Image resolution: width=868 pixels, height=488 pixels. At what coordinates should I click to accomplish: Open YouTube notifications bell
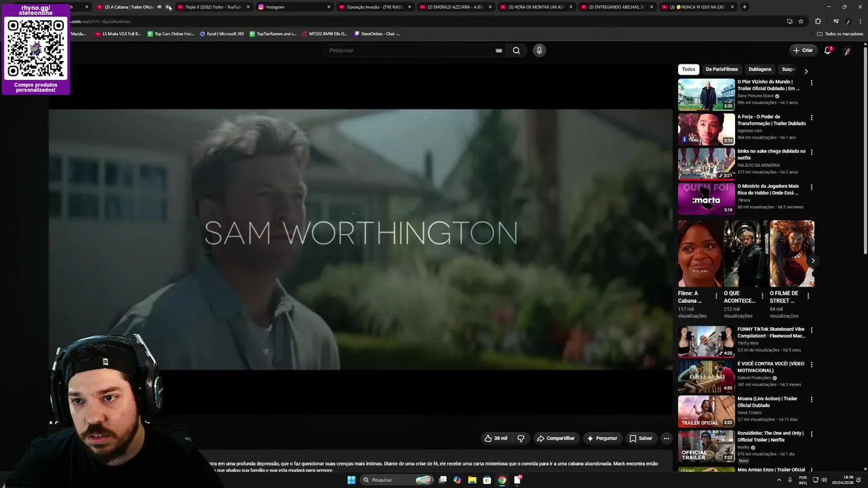pos(828,50)
